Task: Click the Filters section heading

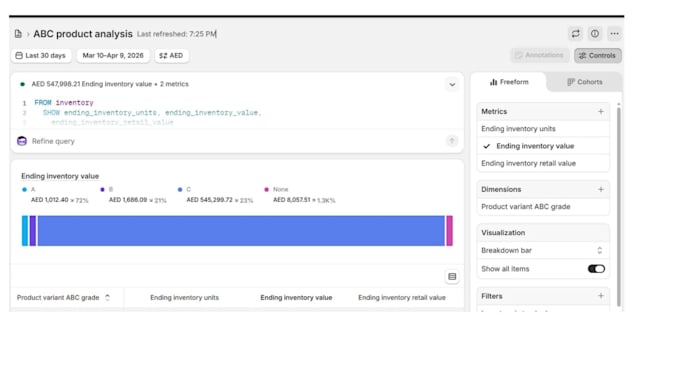Action: [x=492, y=296]
